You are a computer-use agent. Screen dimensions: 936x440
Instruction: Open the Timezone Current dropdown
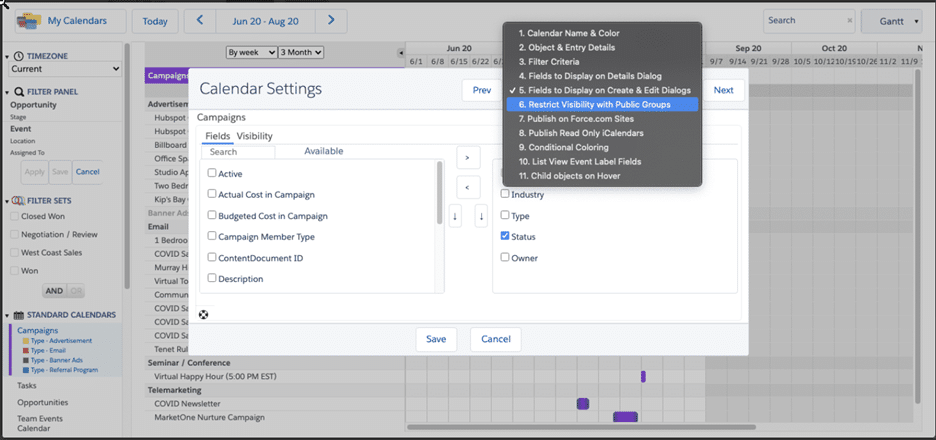coord(65,69)
